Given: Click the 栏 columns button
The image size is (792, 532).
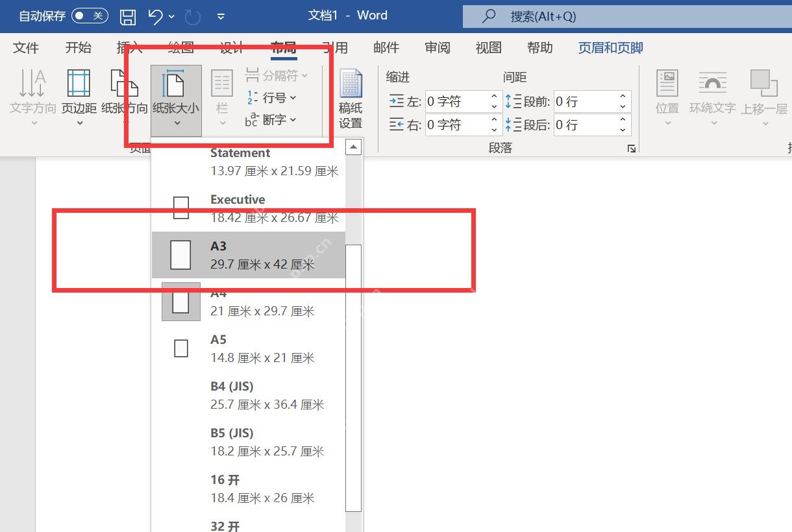Looking at the screenshot, I should click(x=222, y=98).
